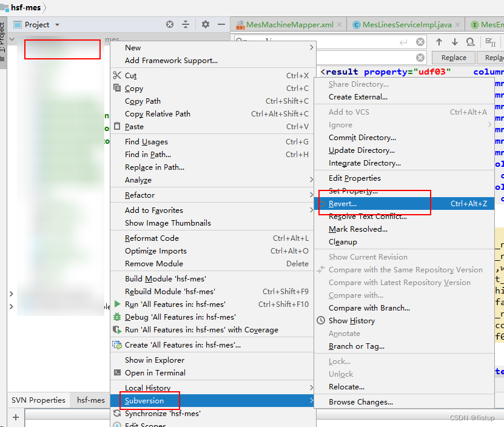504x427 pixels.
Task: Click the Copy icon in context menu
Action: 117,88
